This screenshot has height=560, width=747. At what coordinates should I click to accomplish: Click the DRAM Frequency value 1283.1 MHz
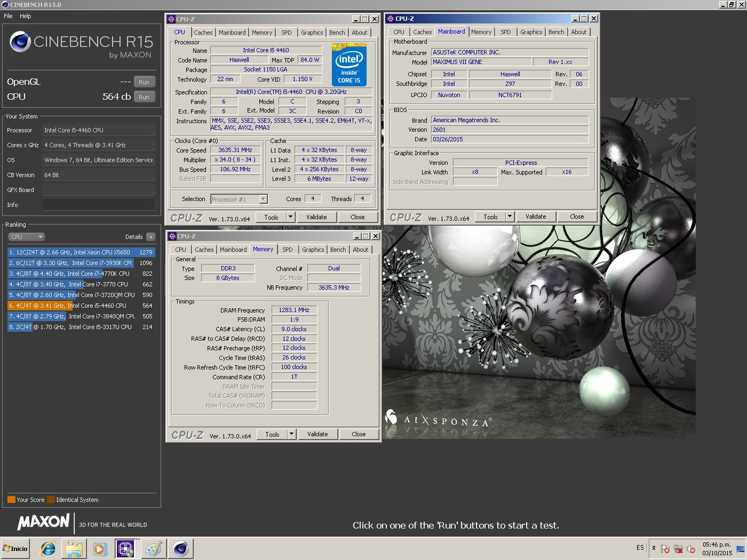294,310
